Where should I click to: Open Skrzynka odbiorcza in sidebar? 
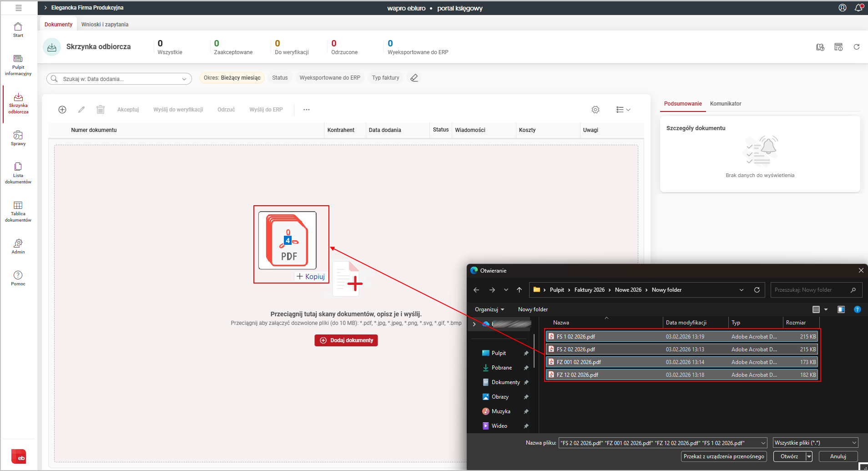[18, 103]
